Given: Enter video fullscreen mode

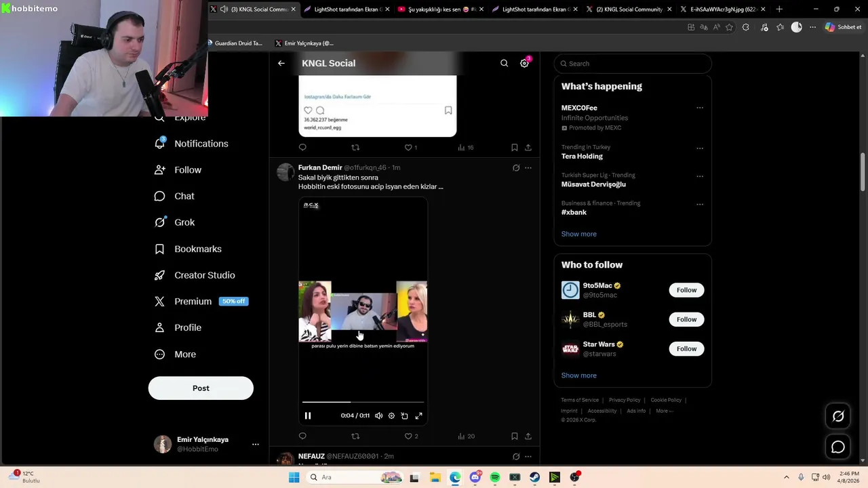Looking at the screenshot, I should [418, 415].
